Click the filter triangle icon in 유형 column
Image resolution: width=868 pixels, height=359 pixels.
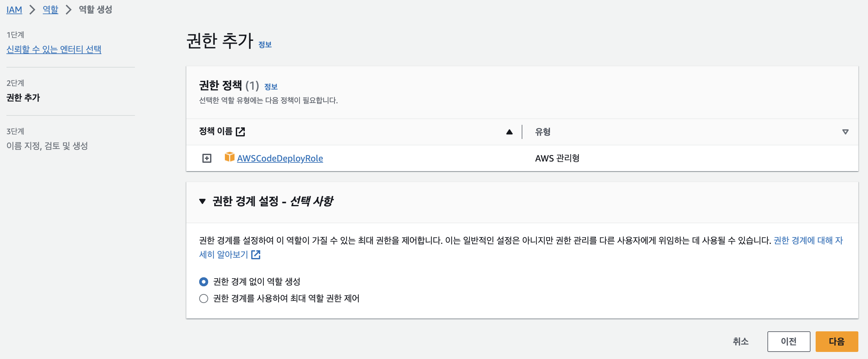pos(845,132)
